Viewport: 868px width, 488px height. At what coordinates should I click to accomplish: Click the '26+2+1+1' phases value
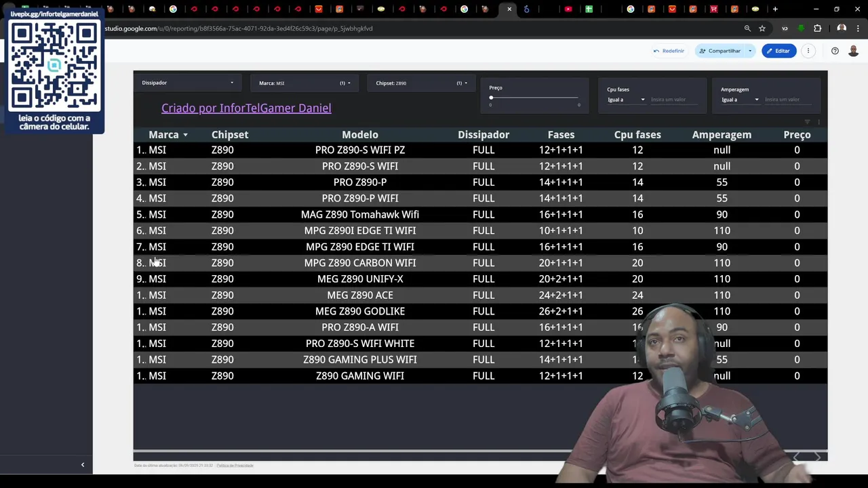[x=561, y=311]
